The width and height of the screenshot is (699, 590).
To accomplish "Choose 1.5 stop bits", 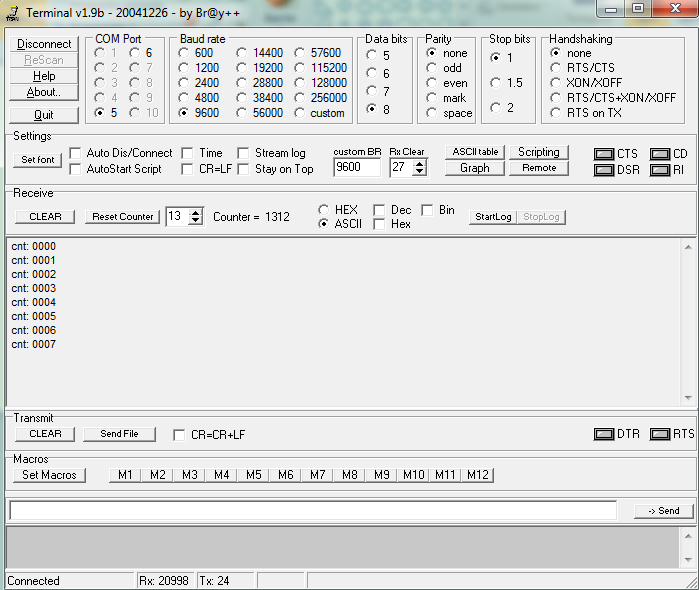I will click(x=496, y=83).
